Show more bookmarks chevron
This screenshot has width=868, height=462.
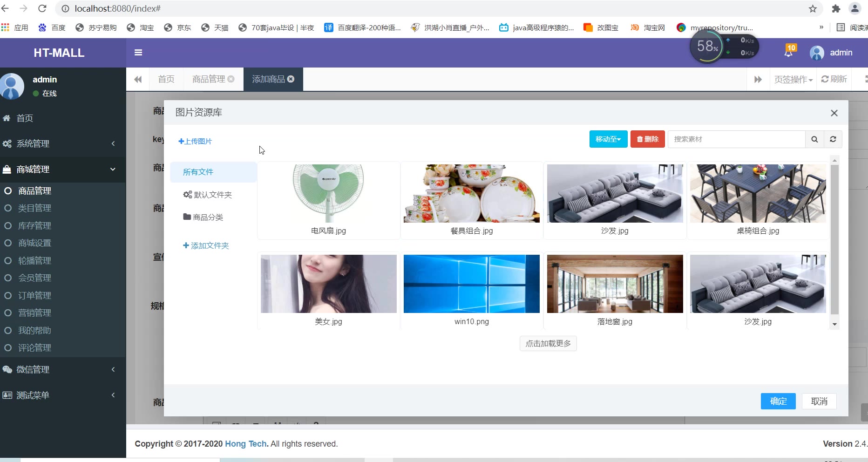coord(821,27)
